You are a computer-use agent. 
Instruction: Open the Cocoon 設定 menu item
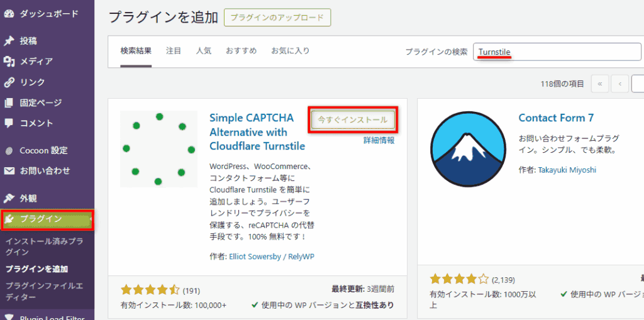coord(43,150)
